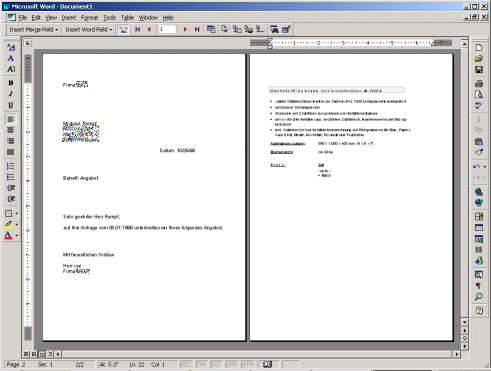This screenshot has width=491, height=371.
Task: Click the TRK indicator in status bar
Action: (202, 364)
